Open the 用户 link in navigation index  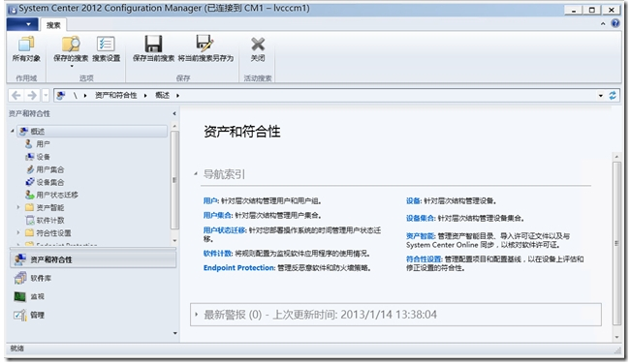[210, 201]
